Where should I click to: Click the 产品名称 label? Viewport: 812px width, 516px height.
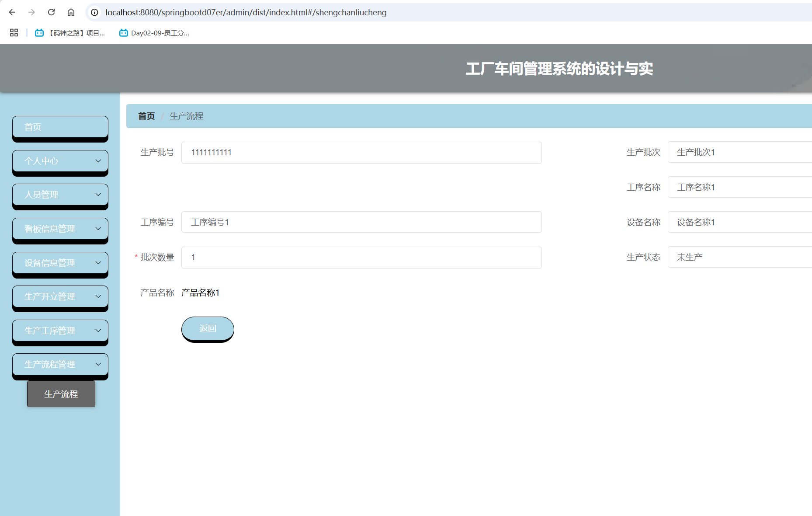click(157, 293)
